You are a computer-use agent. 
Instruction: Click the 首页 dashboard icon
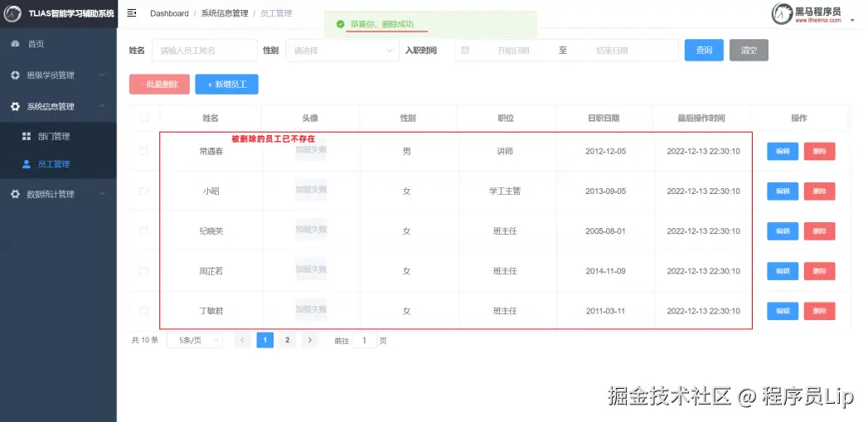coord(16,44)
